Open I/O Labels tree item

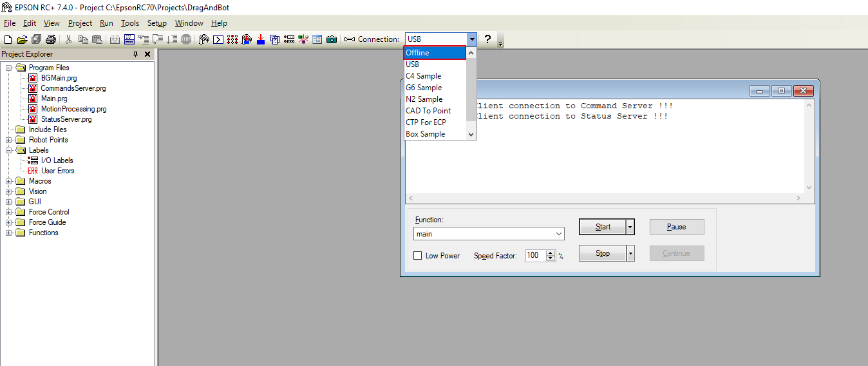point(57,160)
